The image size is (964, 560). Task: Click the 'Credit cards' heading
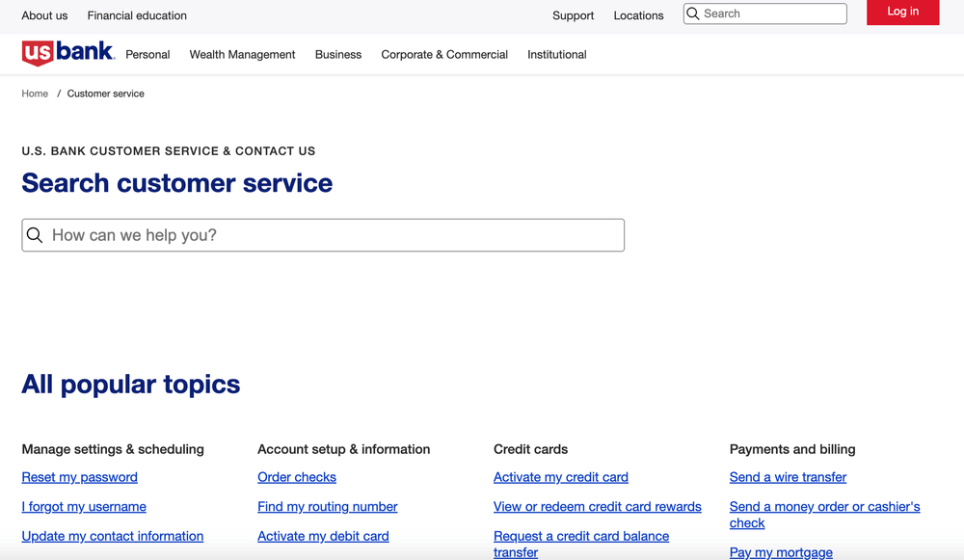[530, 449]
